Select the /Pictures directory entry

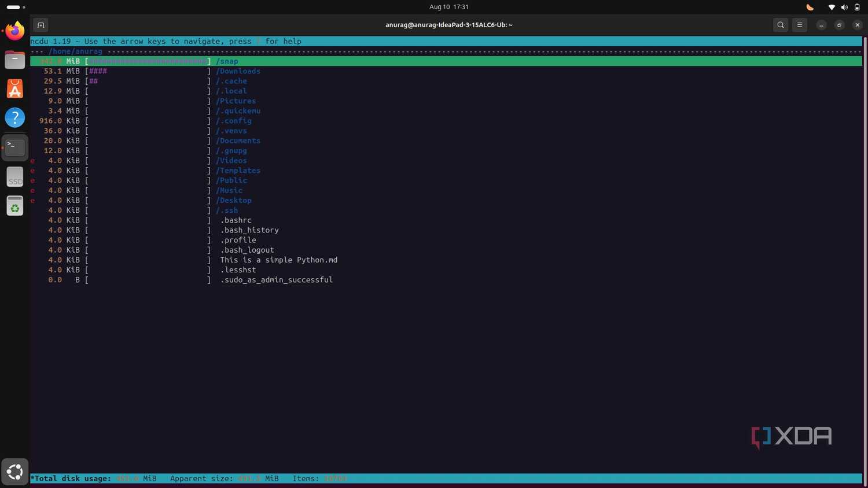(236, 101)
